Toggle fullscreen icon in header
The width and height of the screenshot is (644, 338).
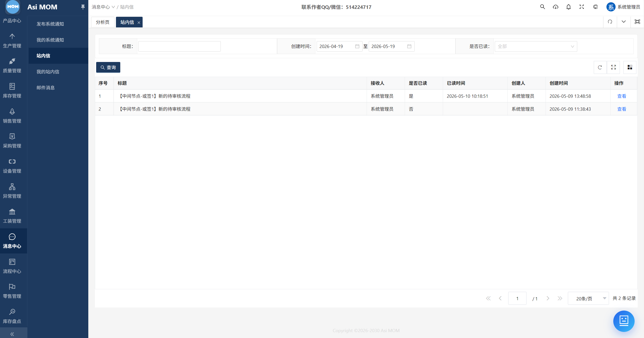tap(582, 7)
